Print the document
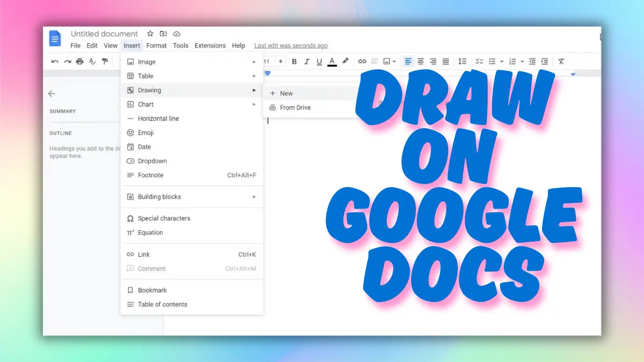This screenshot has width=644, height=362. [x=80, y=62]
